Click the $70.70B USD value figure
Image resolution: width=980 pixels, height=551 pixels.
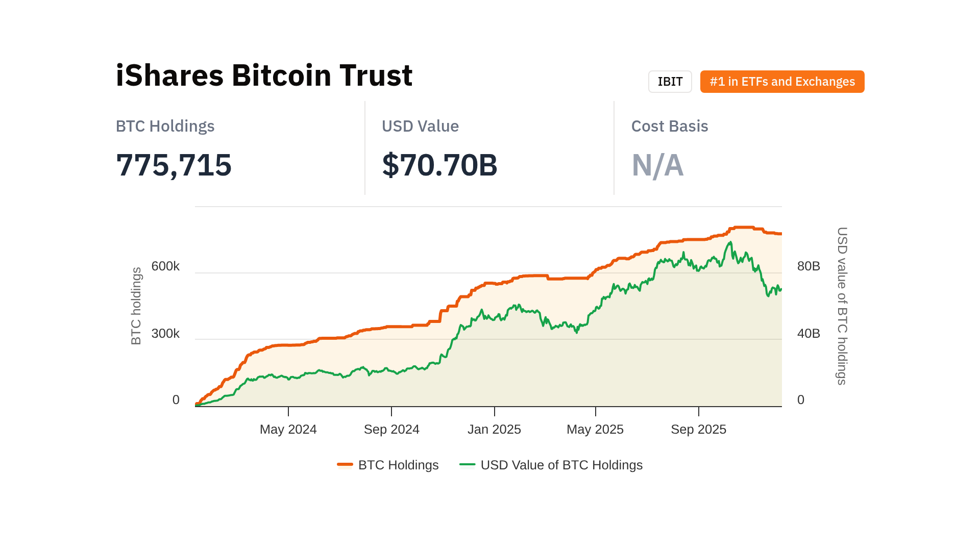coord(439,165)
